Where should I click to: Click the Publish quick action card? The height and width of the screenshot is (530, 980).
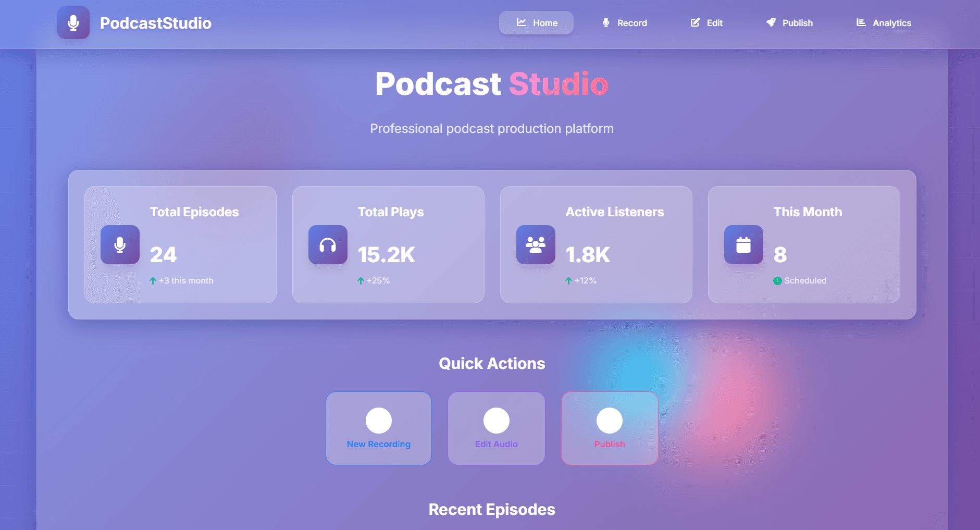[609, 428]
